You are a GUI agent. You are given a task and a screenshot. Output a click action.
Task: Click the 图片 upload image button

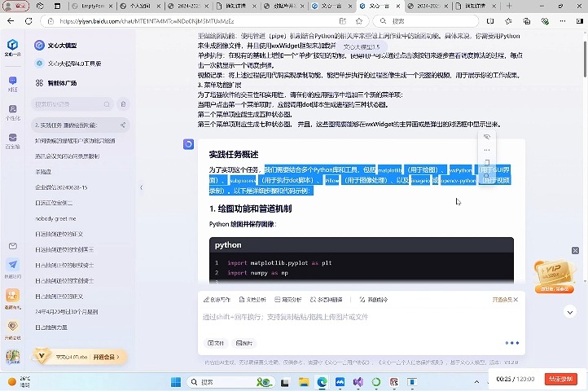click(244, 343)
